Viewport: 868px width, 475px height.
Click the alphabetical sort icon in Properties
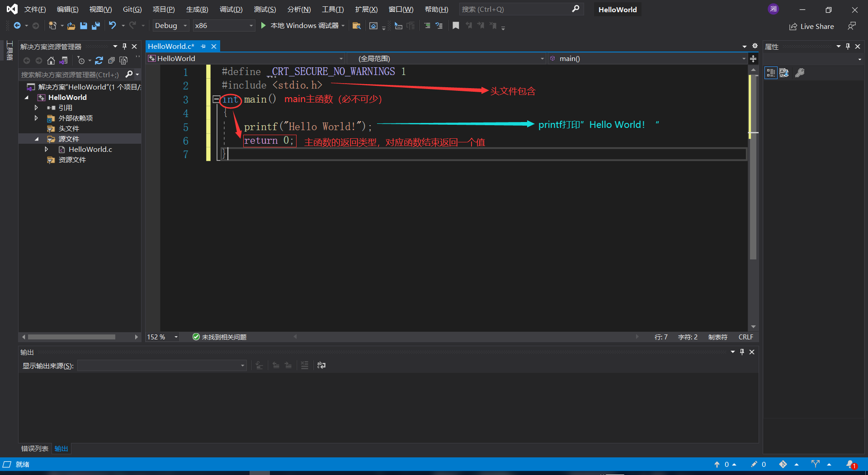coord(784,73)
